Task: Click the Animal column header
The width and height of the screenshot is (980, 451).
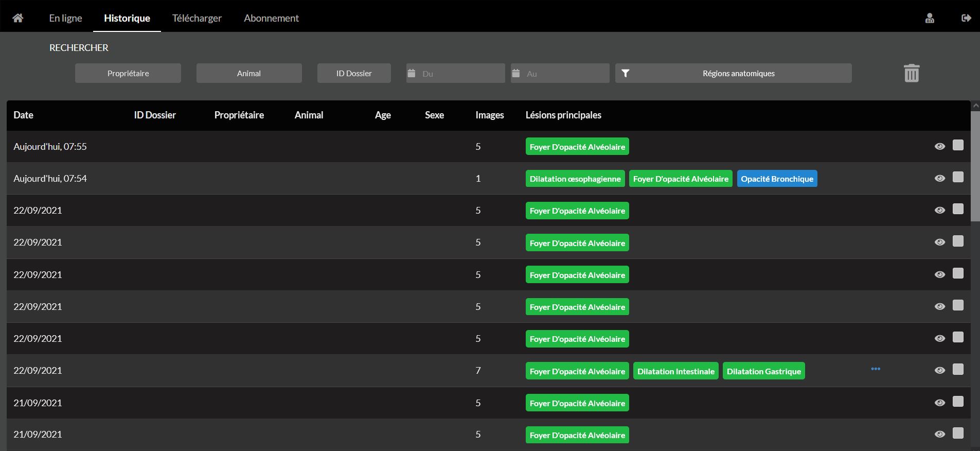Action: (309, 115)
